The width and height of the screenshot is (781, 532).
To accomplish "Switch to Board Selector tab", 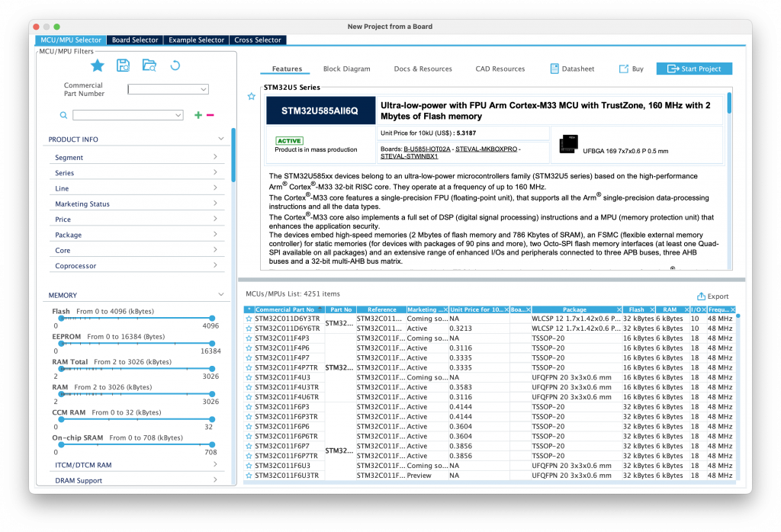I will (134, 40).
